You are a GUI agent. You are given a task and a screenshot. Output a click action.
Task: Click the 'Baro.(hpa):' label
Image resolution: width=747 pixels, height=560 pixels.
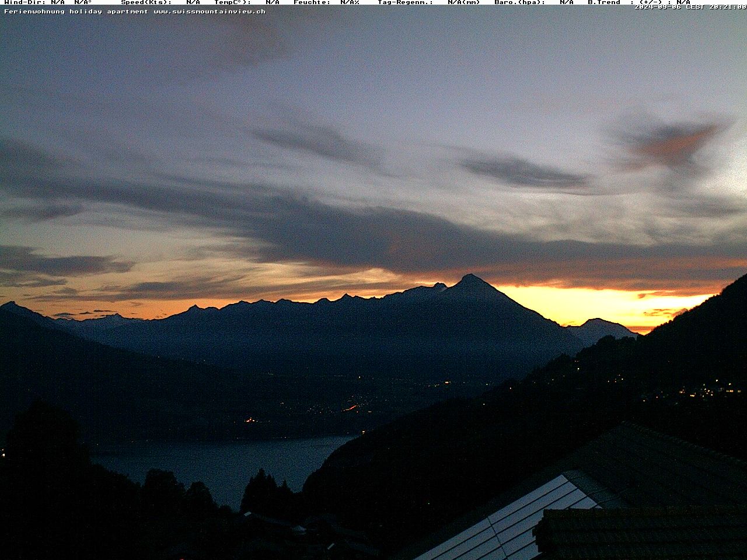(x=520, y=2)
